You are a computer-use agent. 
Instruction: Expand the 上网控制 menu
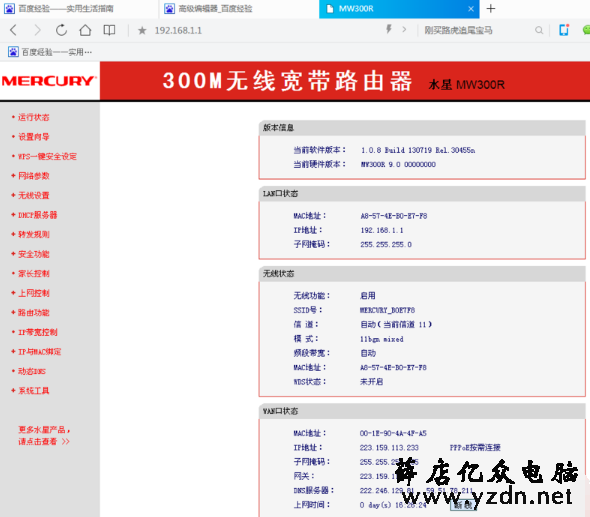coord(33,293)
